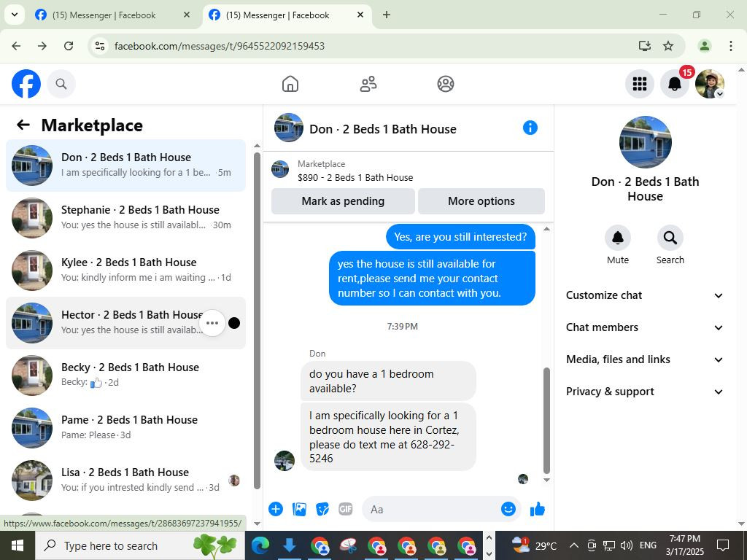Viewport: 747px width, 560px height.
Task: Open notifications bell with 15 badge
Action: pyautogui.click(x=675, y=84)
